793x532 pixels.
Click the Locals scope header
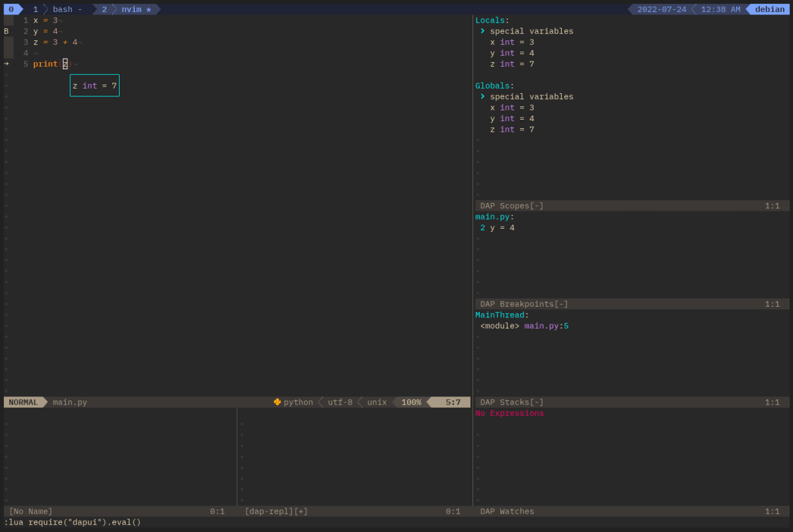(492, 20)
